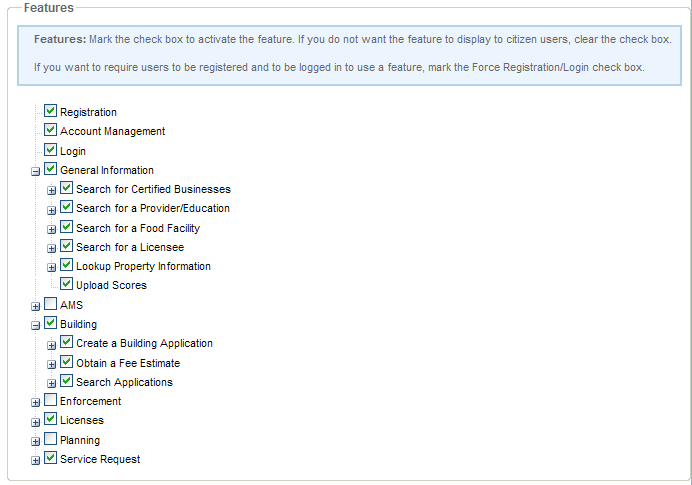Disable the Login feature checkbox

pyautogui.click(x=51, y=150)
